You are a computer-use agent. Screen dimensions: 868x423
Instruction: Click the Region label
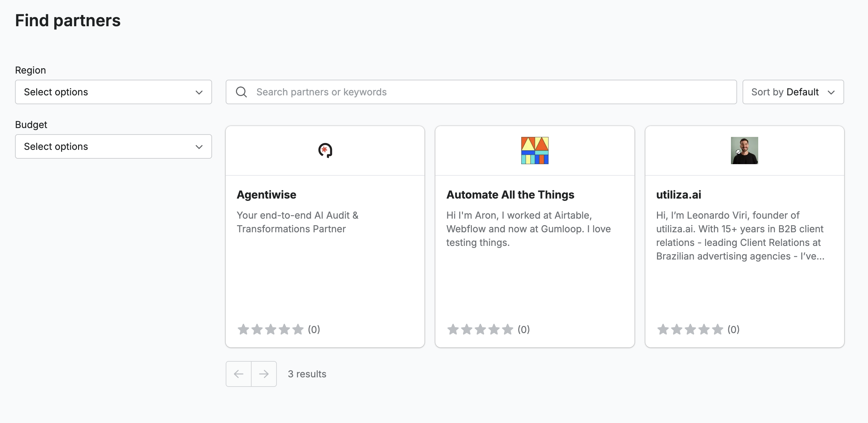point(31,70)
